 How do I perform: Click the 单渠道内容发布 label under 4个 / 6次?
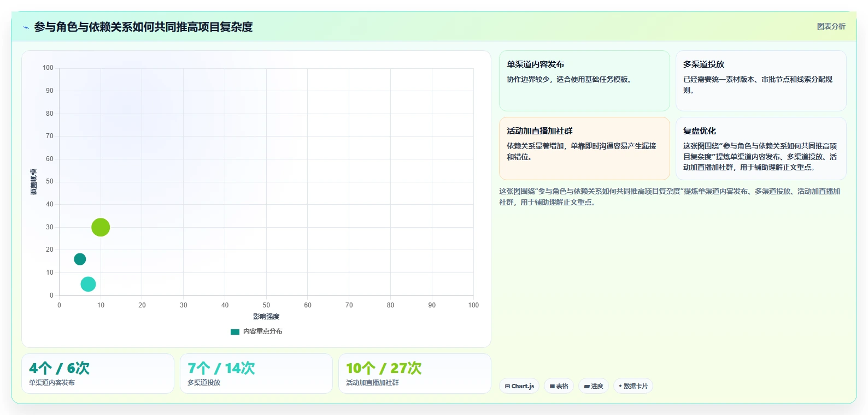pos(52,383)
